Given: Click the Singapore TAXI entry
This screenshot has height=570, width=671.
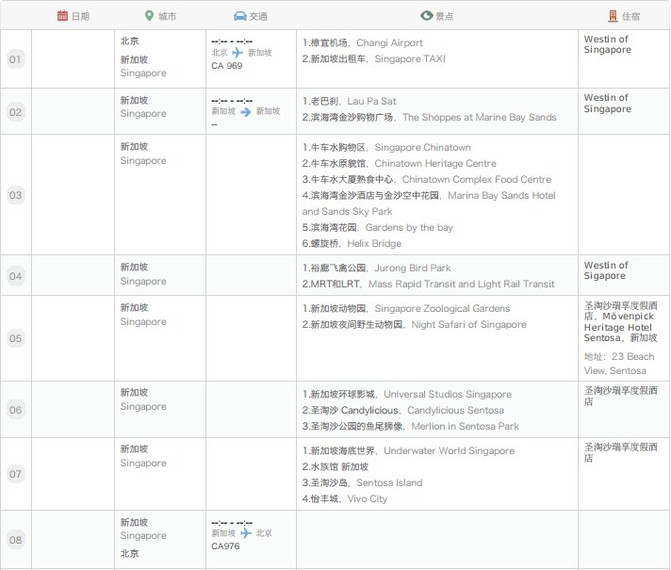Looking at the screenshot, I should (x=374, y=59).
